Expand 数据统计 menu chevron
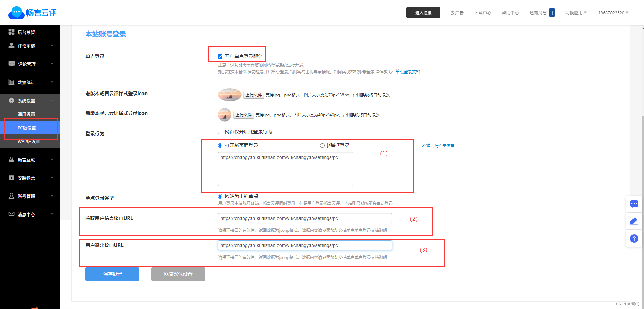The width and height of the screenshot is (644, 309). (52, 82)
